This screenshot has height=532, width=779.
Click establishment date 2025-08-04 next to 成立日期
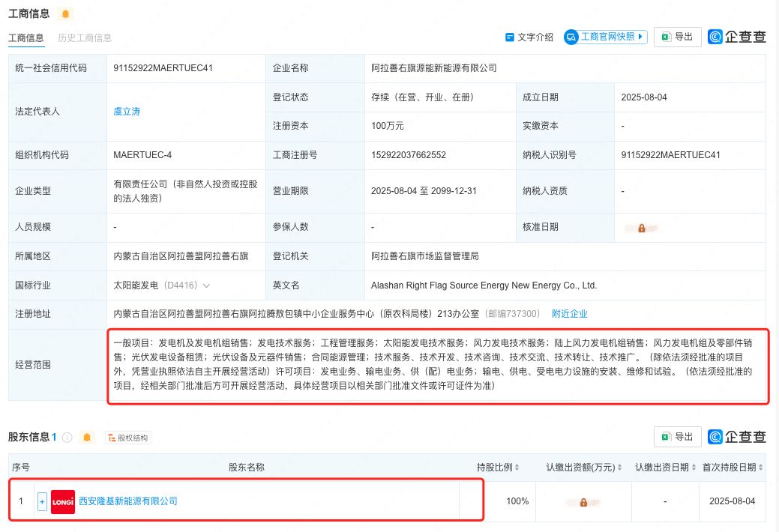tap(644, 97)
